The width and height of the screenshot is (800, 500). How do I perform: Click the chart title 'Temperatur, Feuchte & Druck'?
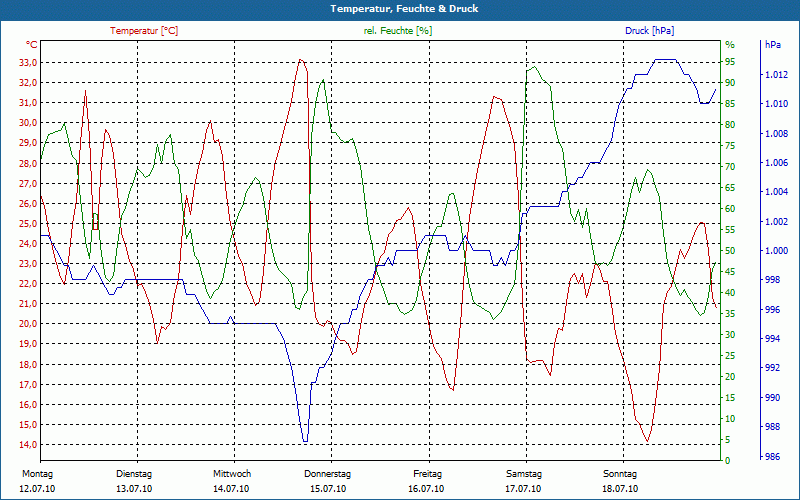[x=404, y=9]
